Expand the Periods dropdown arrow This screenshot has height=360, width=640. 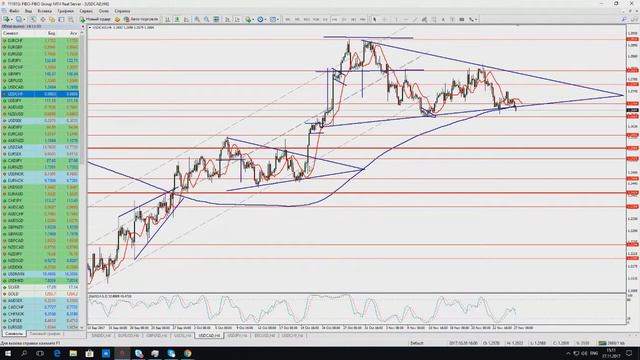[265, 19]
